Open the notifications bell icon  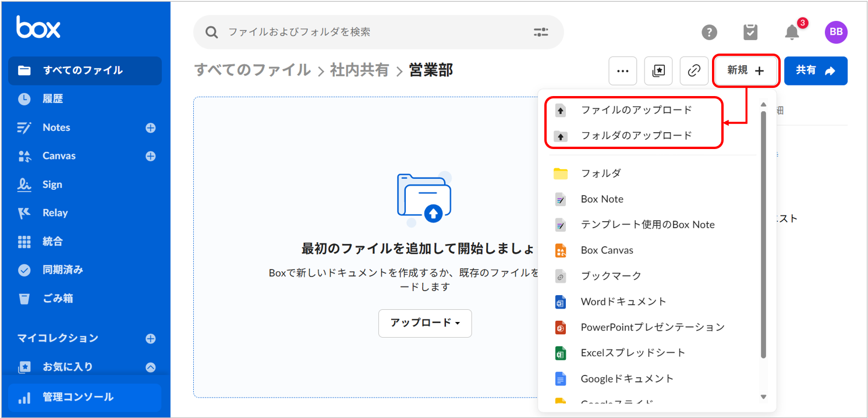pos(792,33)
